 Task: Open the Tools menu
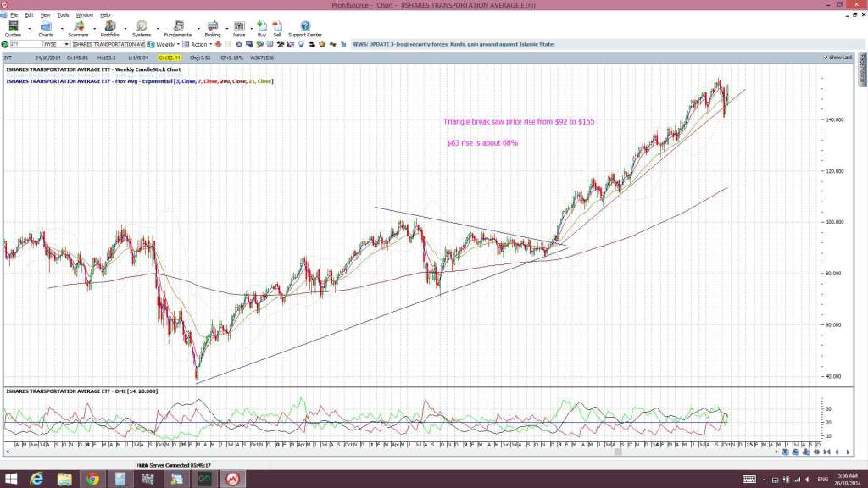[x=63, y=15]
